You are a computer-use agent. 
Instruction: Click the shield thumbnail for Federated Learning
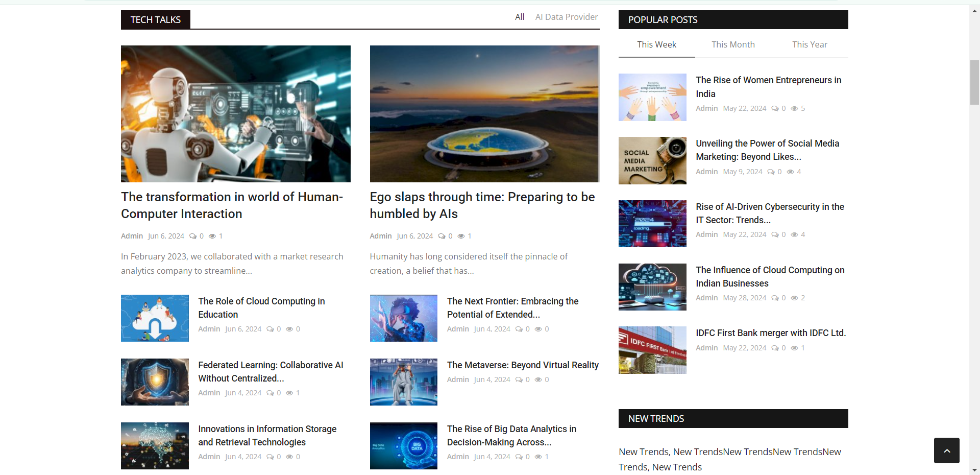pos(155,382)
